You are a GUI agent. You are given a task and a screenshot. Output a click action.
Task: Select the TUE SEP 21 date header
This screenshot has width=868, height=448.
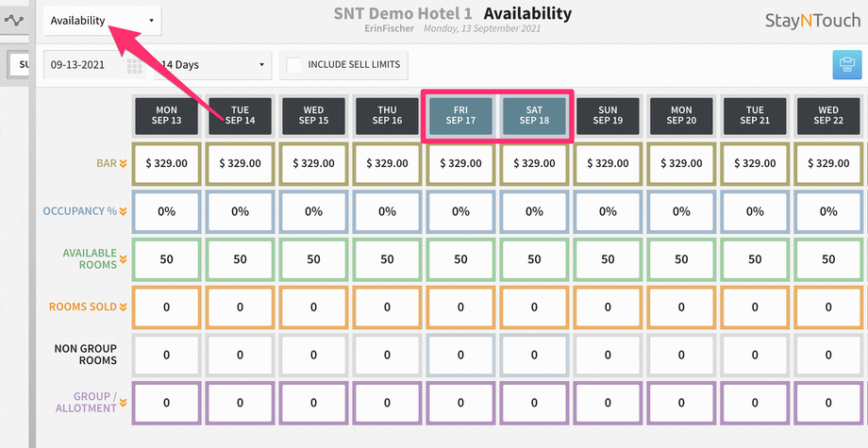pos(755,116)
